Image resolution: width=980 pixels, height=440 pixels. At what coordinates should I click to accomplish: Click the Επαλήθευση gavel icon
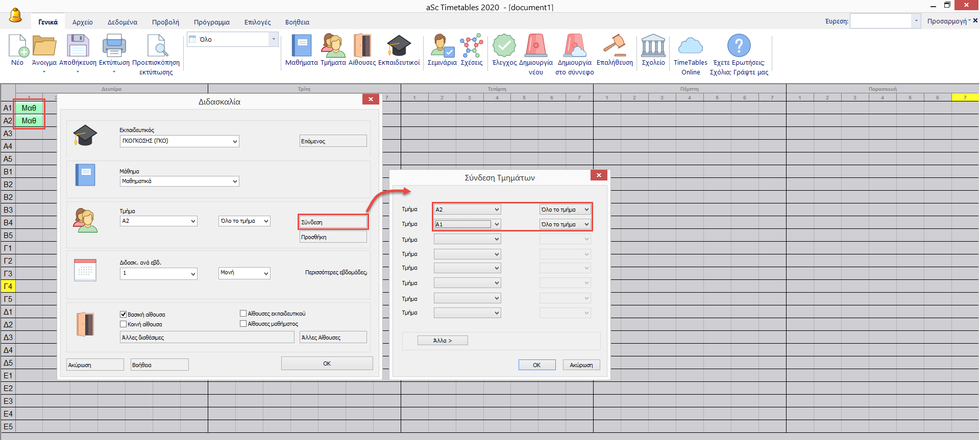click(615, 46)
